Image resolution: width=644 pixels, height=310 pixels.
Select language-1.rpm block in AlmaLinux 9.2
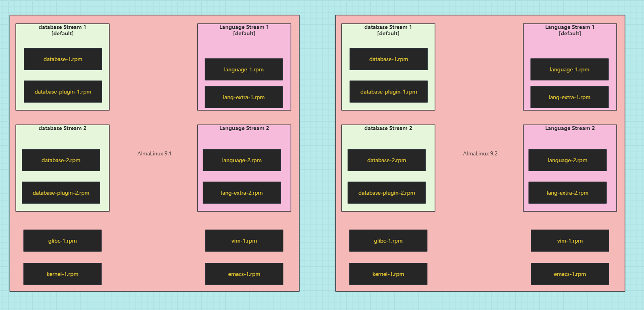tap(569, 69)
